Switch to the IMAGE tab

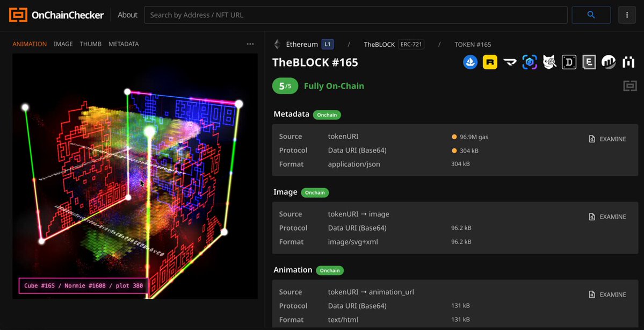coord(63,44)
